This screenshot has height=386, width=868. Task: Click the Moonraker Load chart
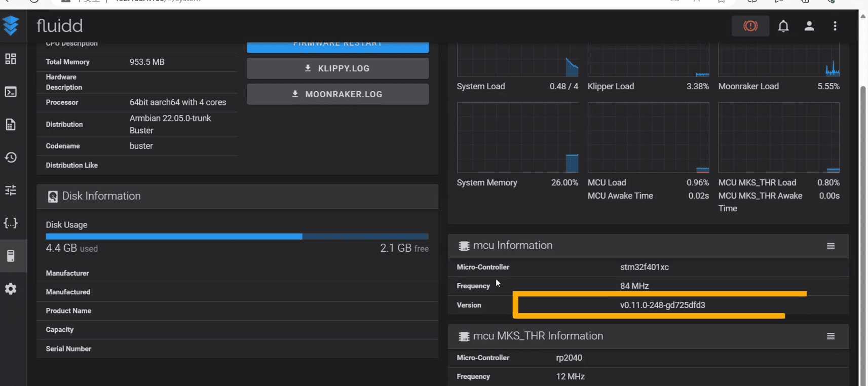779,60
